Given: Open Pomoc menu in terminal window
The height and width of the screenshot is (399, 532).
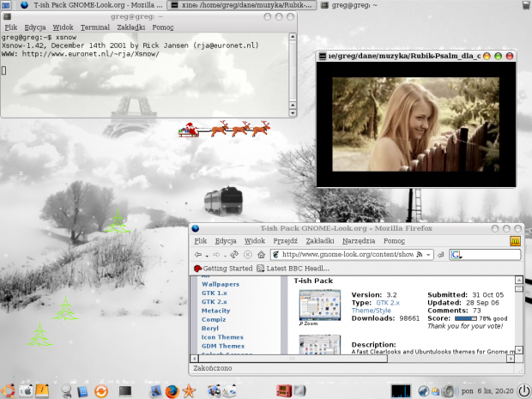Looking at the screenshot, I should click(x=163, y=27).
